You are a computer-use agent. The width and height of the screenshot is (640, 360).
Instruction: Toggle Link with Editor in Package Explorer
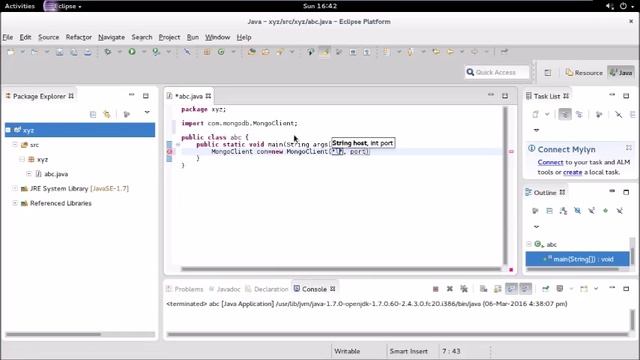click(107, 114)
